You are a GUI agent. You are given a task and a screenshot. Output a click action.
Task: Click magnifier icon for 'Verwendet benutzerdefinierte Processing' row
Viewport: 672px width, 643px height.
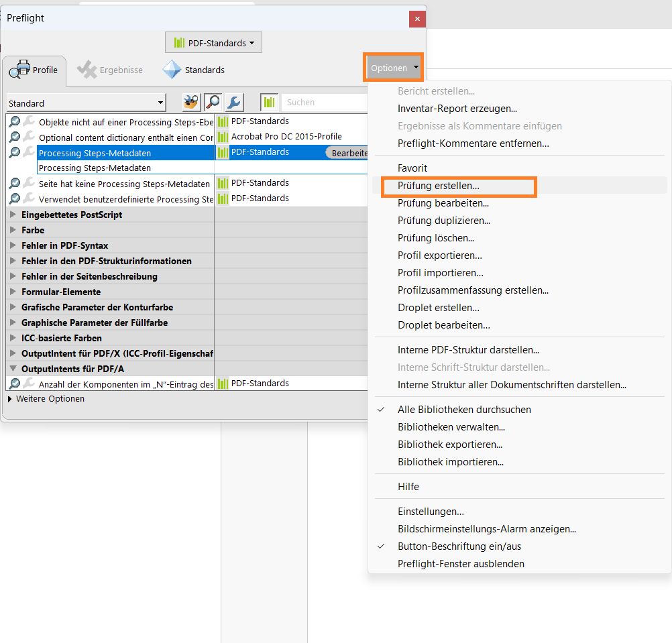15,198
